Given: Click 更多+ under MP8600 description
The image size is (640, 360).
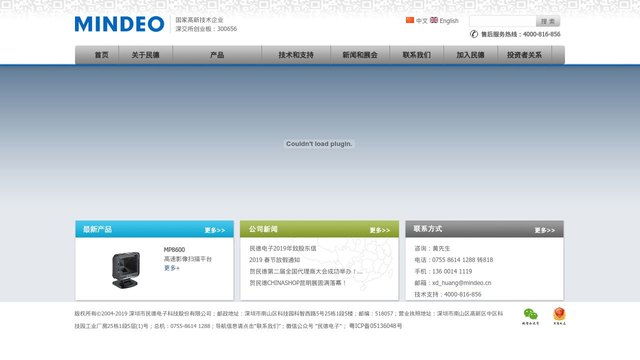Looking at the screenshot, I should 171,268.
